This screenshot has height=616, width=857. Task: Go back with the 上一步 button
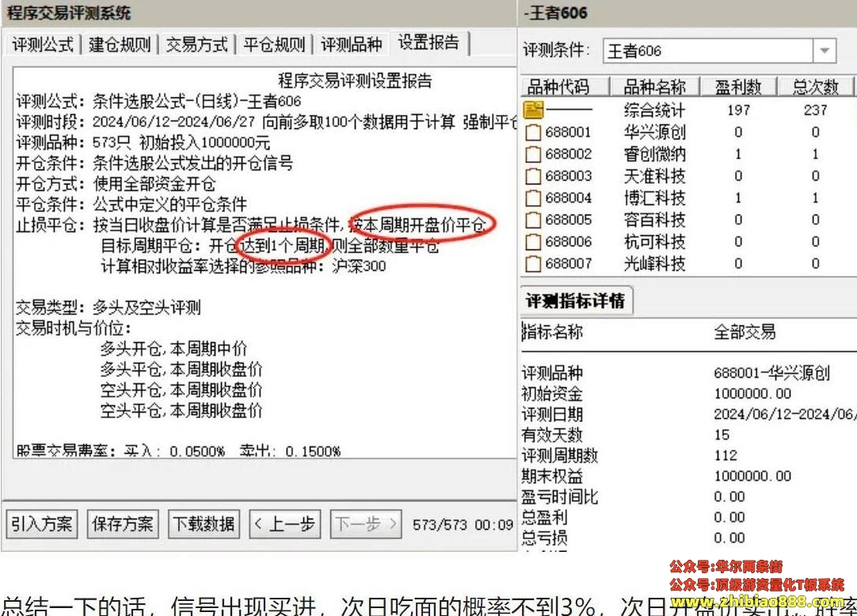(x=285, y=524)
